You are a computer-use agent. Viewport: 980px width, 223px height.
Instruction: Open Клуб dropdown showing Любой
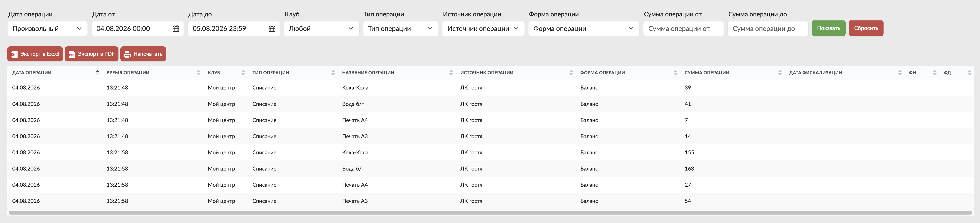(321, 29)
